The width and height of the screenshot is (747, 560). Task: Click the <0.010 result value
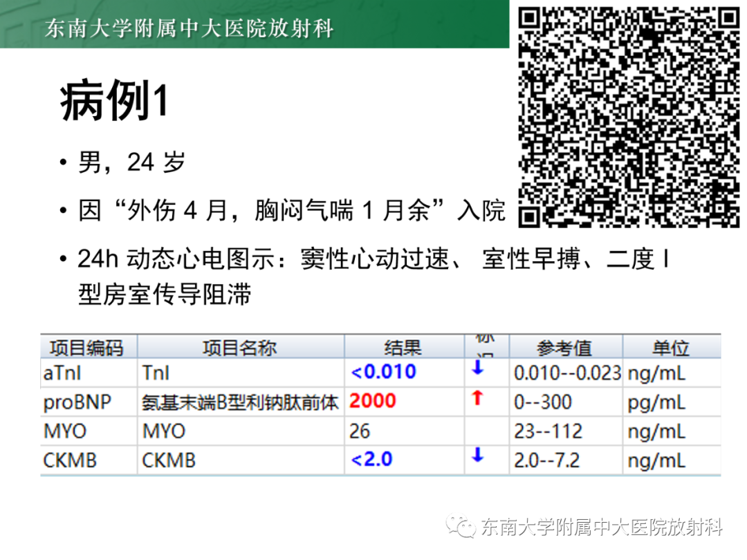click(x=383, y=372)
